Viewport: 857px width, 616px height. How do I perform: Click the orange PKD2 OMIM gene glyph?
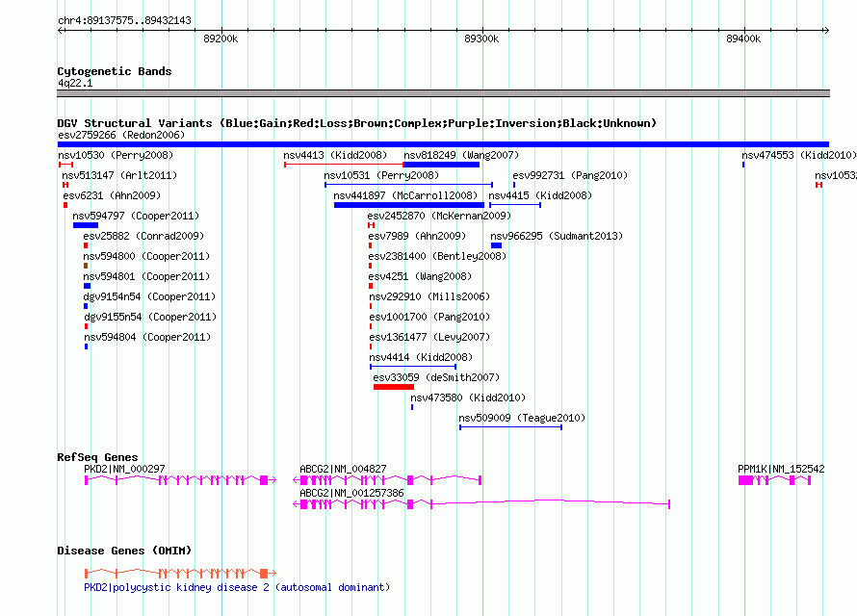[180, 573]
